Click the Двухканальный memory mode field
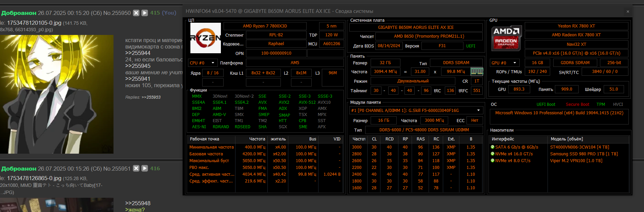This screenshot has height=212, width=644. click(x=413, y=81)
